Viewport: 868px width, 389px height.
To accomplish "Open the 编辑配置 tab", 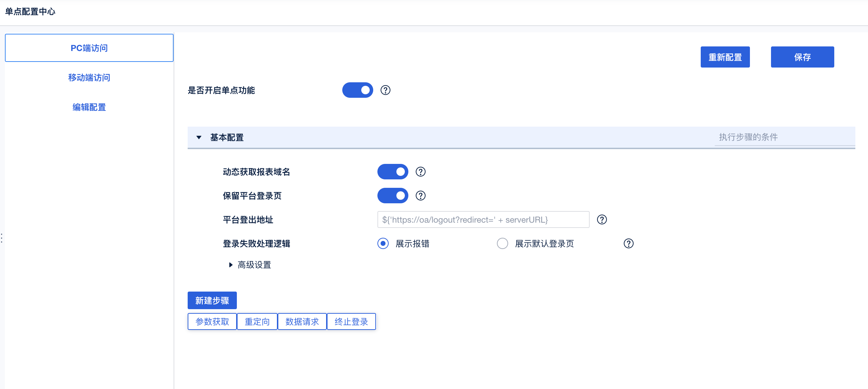I will coord(89,107).
